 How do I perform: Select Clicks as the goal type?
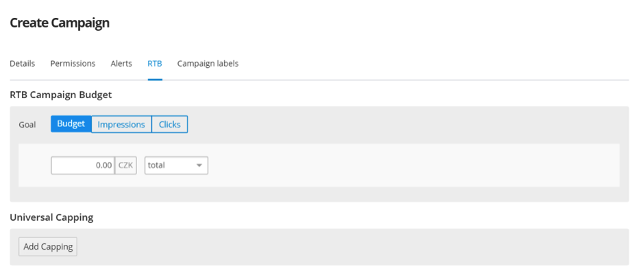[x=170, y=124]
